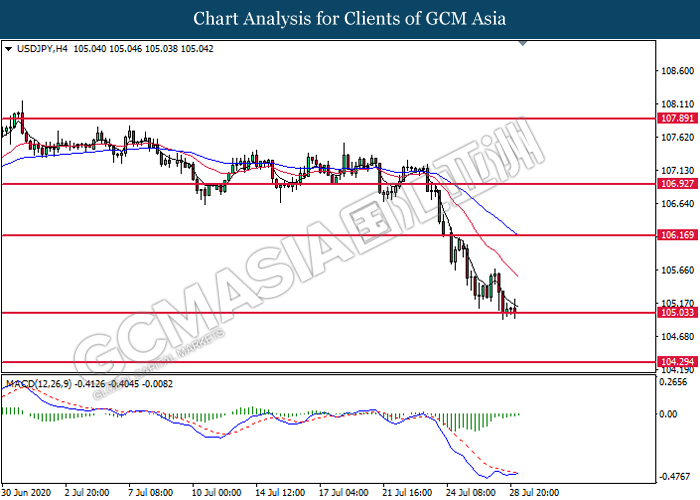Click the 2 Jul 20:00 time label

pos(87,492)
